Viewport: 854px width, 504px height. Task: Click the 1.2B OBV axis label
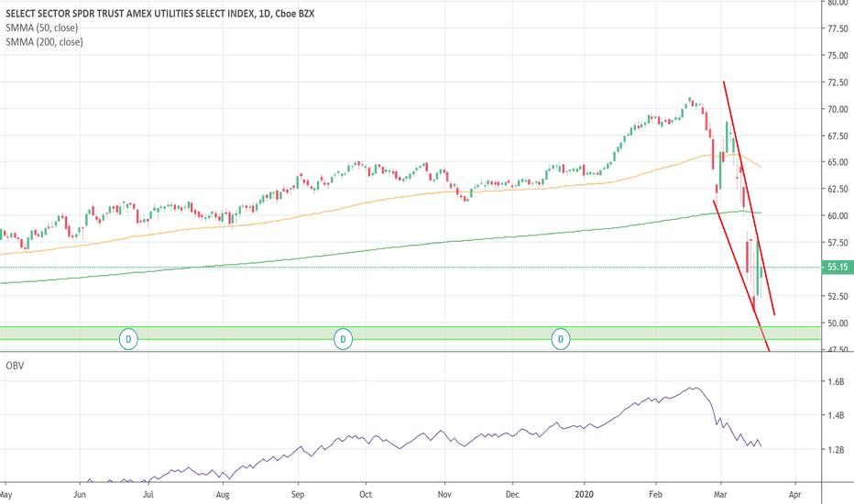coord(836,450)
